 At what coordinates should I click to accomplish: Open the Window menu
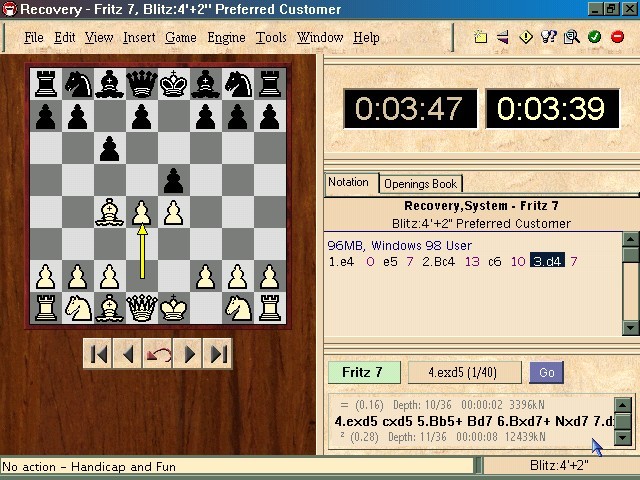point(320,38)
